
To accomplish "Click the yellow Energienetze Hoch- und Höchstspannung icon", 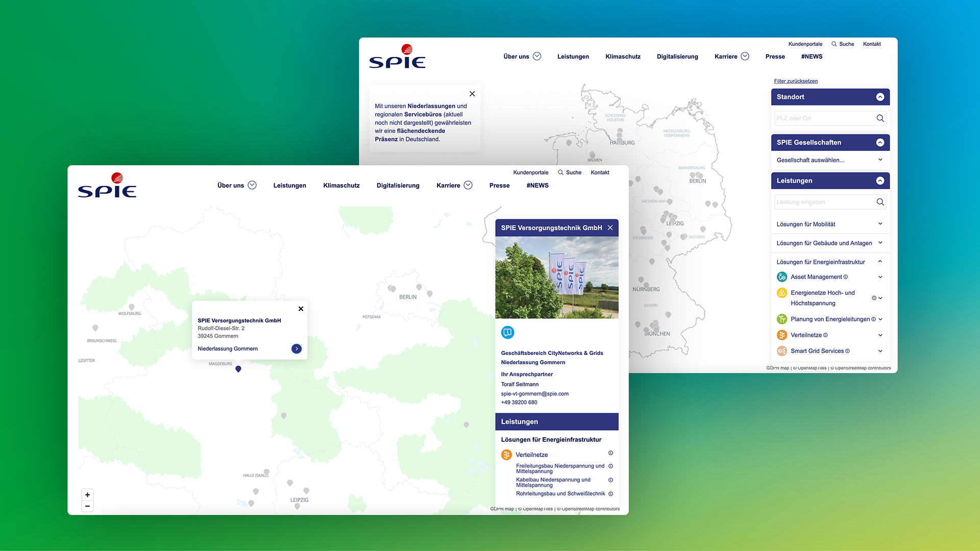I will [x=782, y=293].
